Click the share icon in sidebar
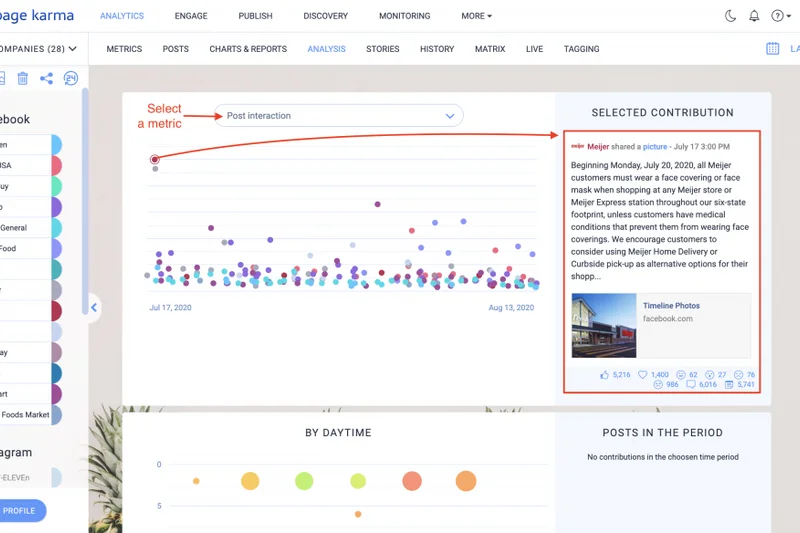 coord(46,78)
